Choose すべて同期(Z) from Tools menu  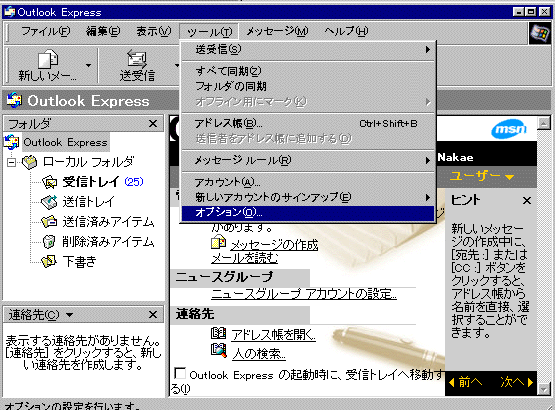coord(308,71)
